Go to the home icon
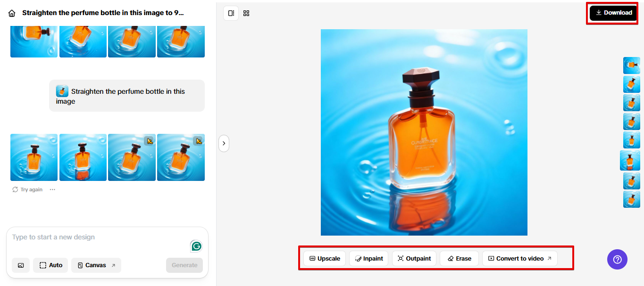Viewport: 644px width, 286px height. coord(12,13)
